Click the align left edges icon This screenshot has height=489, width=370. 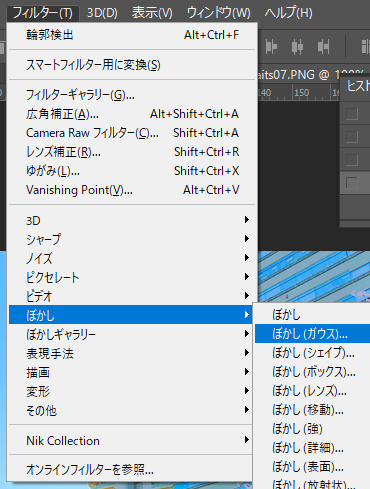271,46
